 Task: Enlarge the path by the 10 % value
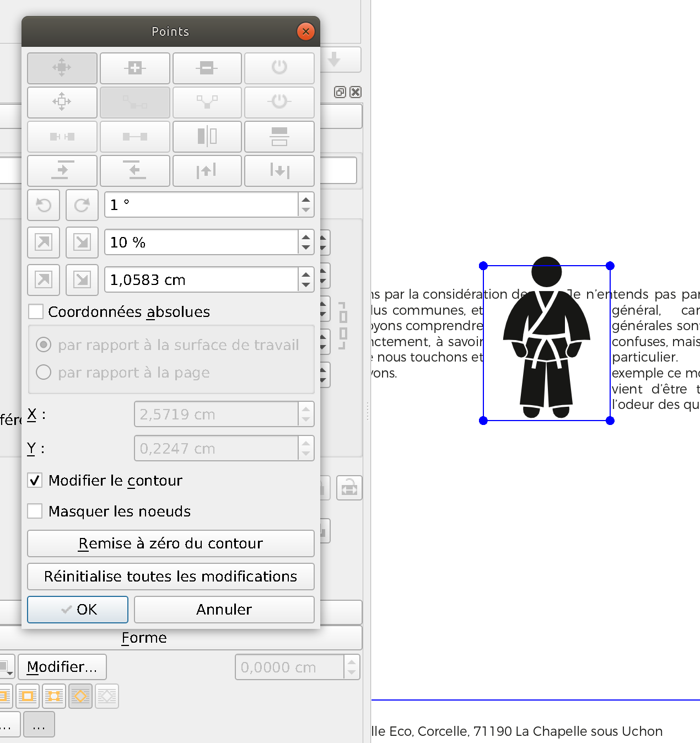pos(44,243)
